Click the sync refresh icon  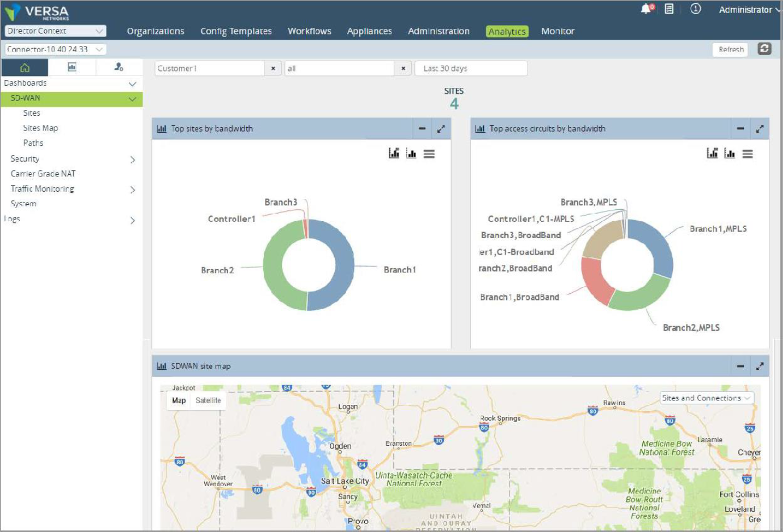pos(764,49)
